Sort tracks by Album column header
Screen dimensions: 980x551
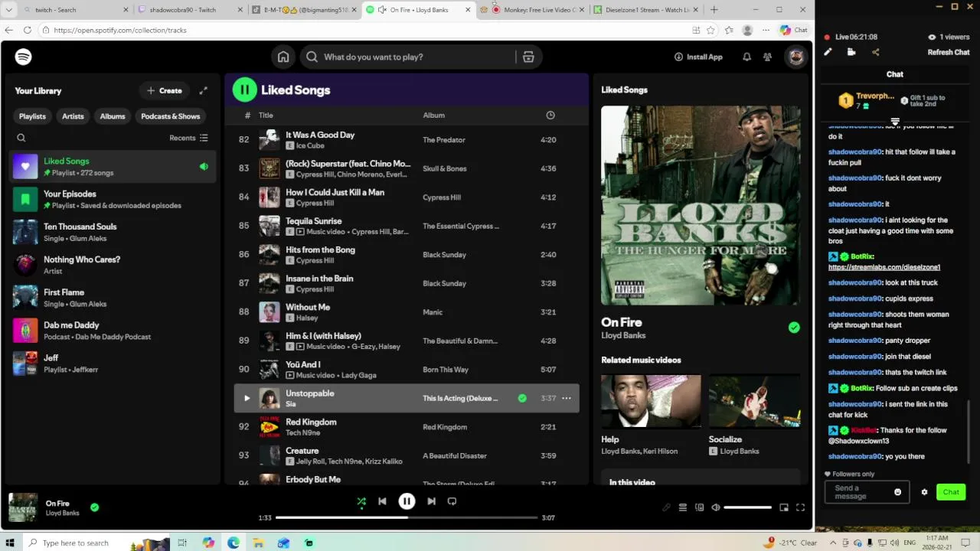[x=433, y=115]
